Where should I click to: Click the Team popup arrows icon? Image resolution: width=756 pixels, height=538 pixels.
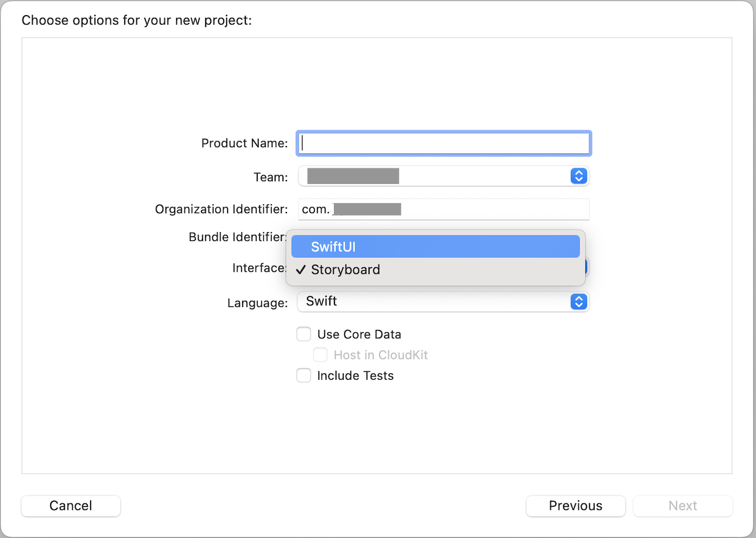pos(579,176)
